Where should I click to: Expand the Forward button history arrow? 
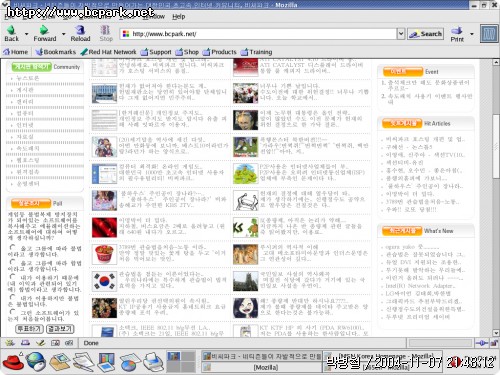click(x=63, y=34)
